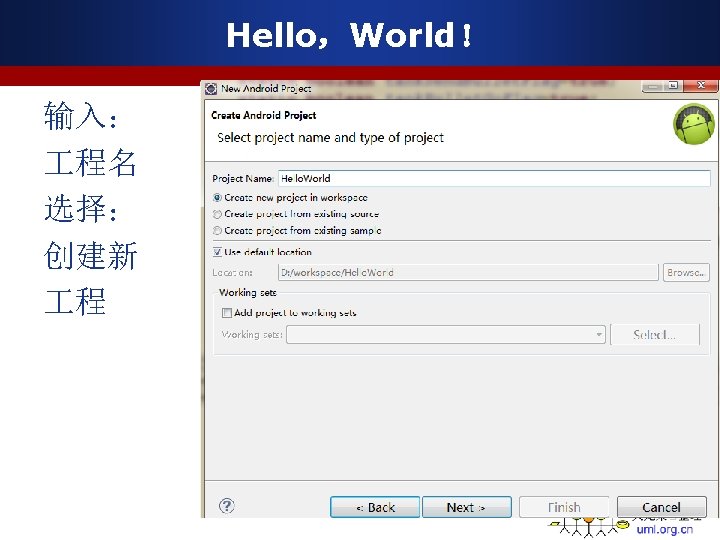Click the Project Name input field

494,178
